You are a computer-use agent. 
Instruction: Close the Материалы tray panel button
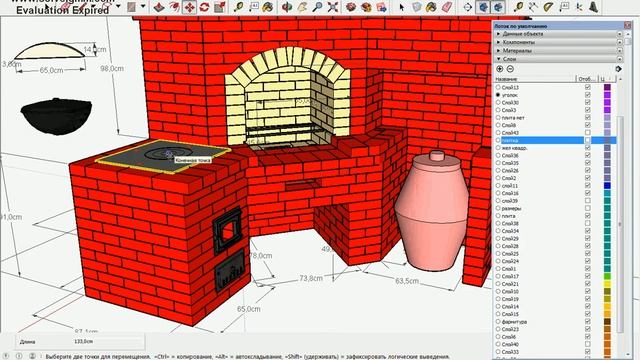620,51
